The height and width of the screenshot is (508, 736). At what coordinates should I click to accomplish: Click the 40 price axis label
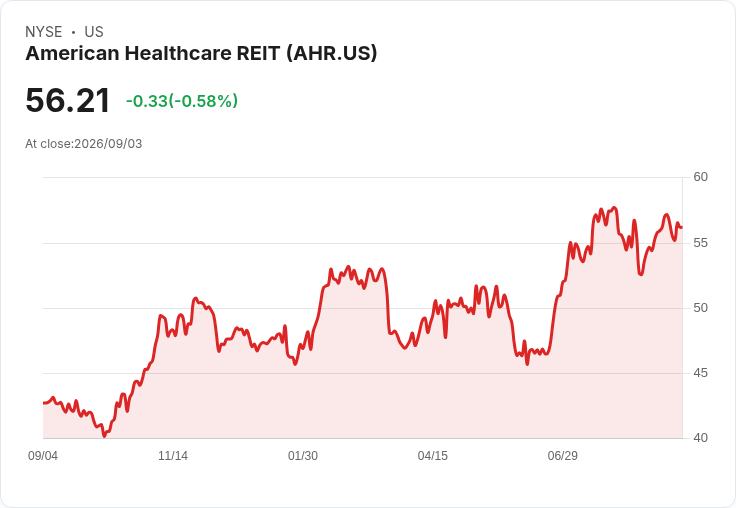coord(700,438)
